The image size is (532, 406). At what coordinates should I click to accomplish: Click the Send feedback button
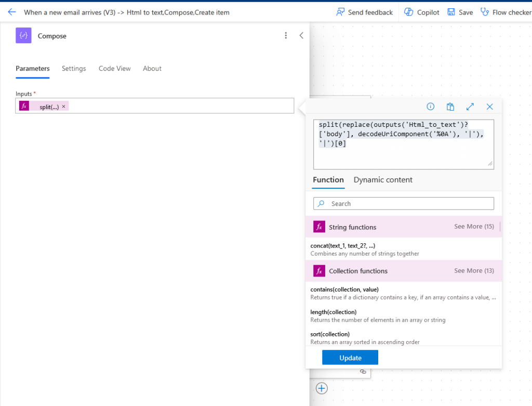click(364, 12)
